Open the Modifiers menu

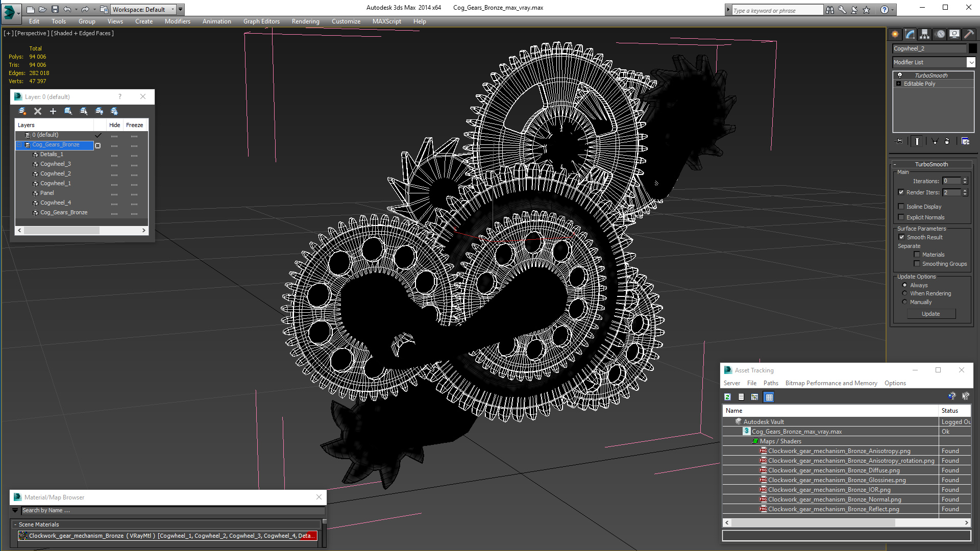pos(177,21)
